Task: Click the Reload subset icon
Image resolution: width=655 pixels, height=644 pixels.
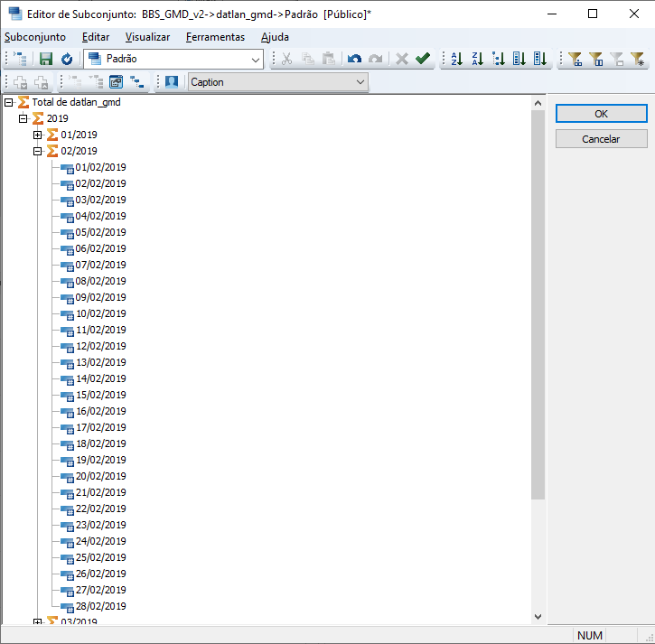Action: pos(66,59)
